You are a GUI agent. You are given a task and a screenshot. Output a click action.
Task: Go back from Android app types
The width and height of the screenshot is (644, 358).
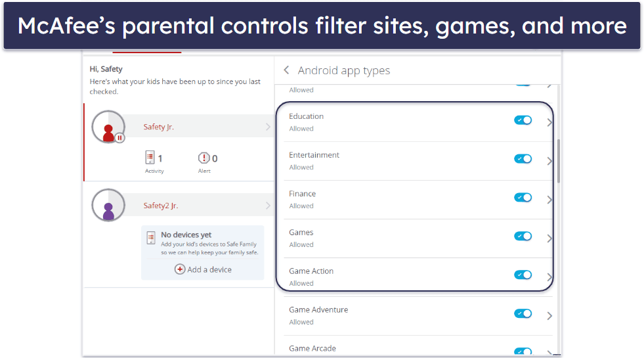pyautogui.click(x=286, y=70)
